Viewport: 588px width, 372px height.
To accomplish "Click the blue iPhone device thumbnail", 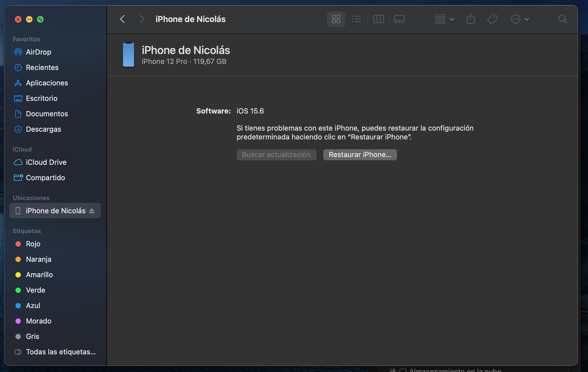I will click(x=128, y=55).
